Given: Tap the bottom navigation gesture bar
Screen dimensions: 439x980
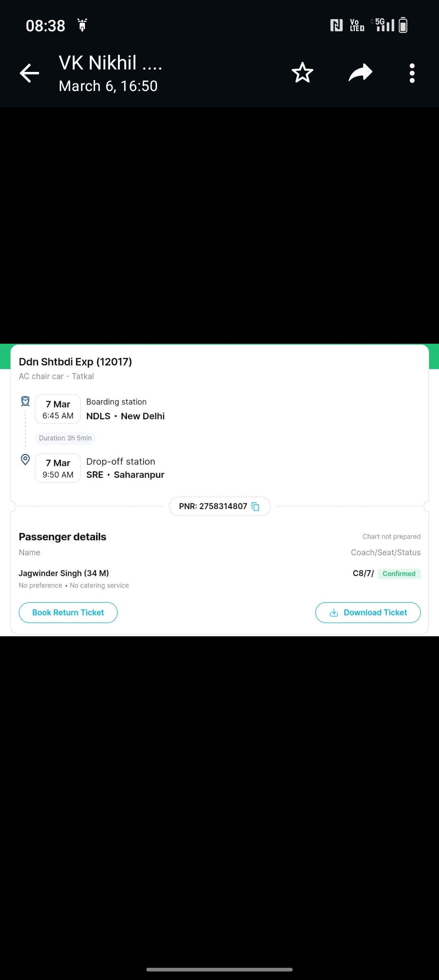Looking at the screenshot, I should (219, 969).
